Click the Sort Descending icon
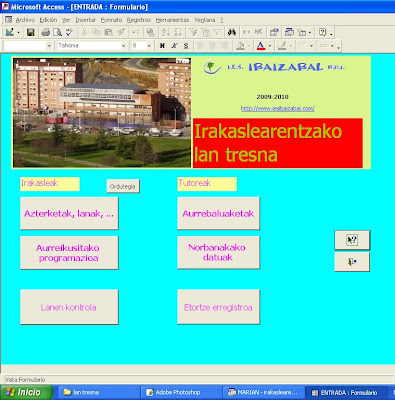This screenshot has height=400, width=395. (178, 32)
